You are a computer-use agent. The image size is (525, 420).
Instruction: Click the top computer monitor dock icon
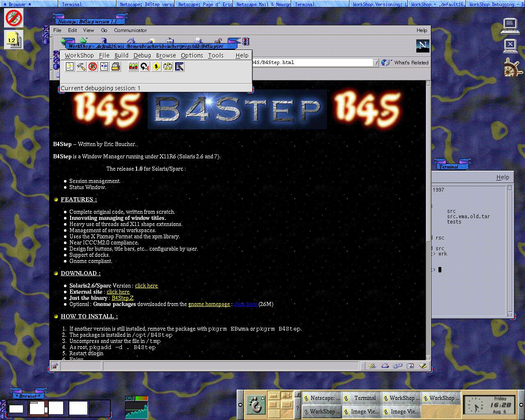[510, 26]
